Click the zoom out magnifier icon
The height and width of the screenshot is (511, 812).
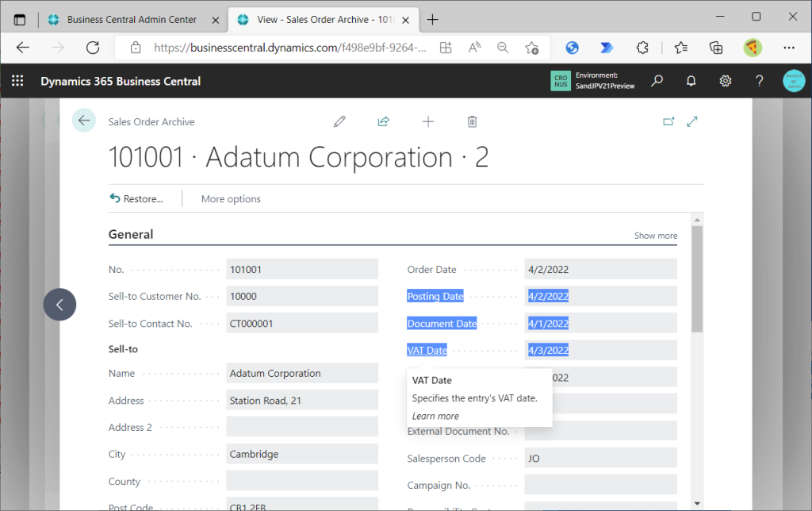pos(502,48)
